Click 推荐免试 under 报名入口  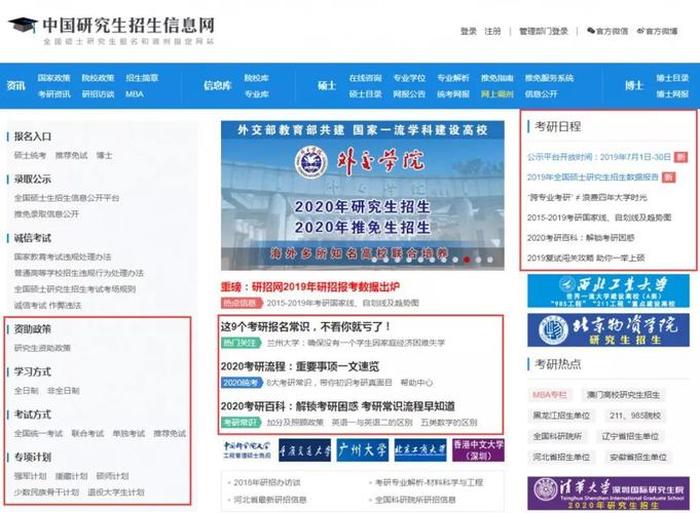click(71, 155)
